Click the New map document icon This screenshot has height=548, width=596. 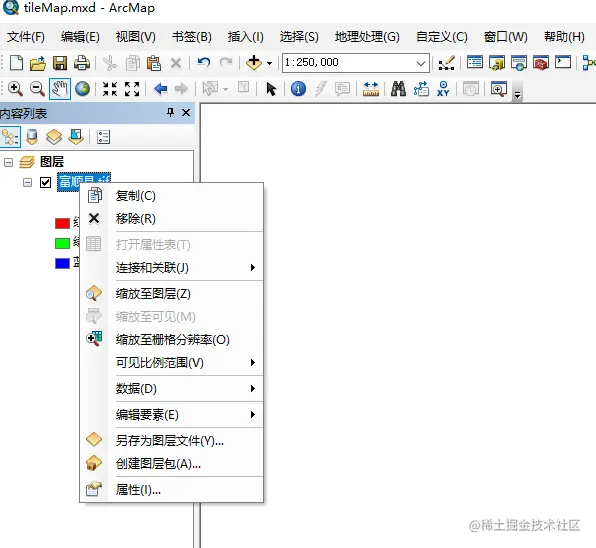tap(16, 63)
